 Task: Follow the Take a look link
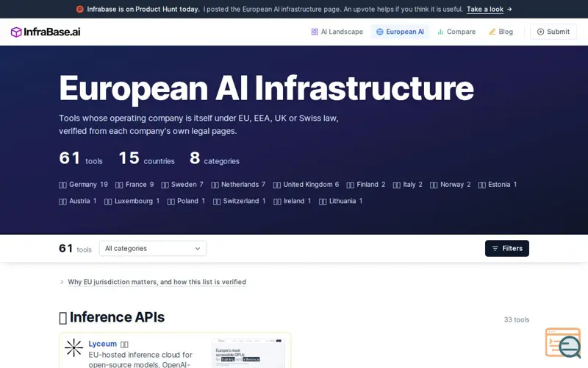(x=485, y=10)
